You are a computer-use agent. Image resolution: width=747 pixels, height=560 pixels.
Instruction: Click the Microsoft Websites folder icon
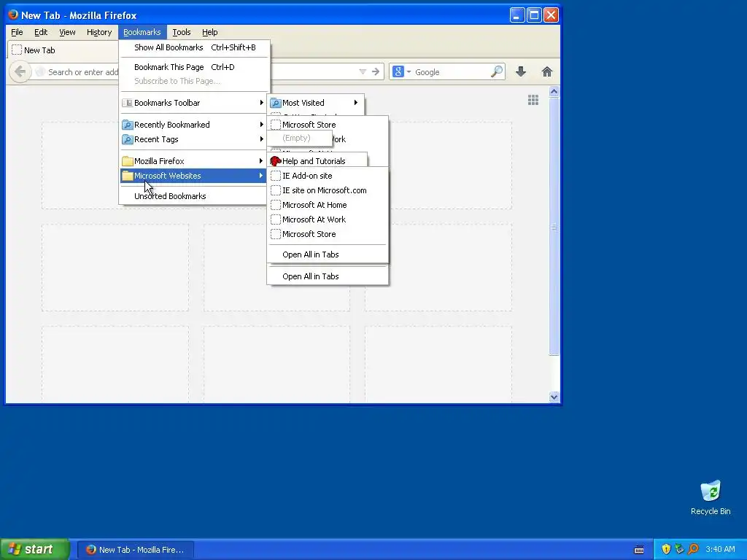[x=127, y=176]
